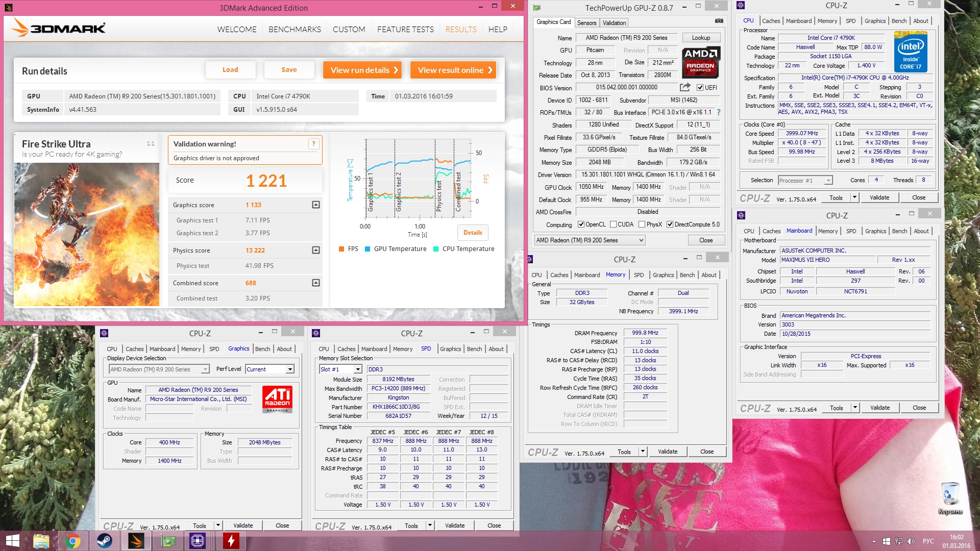Click the РУС language indicator in the tray
The height and width of the screenshot is (551, 980).
[x=928, y=541]
